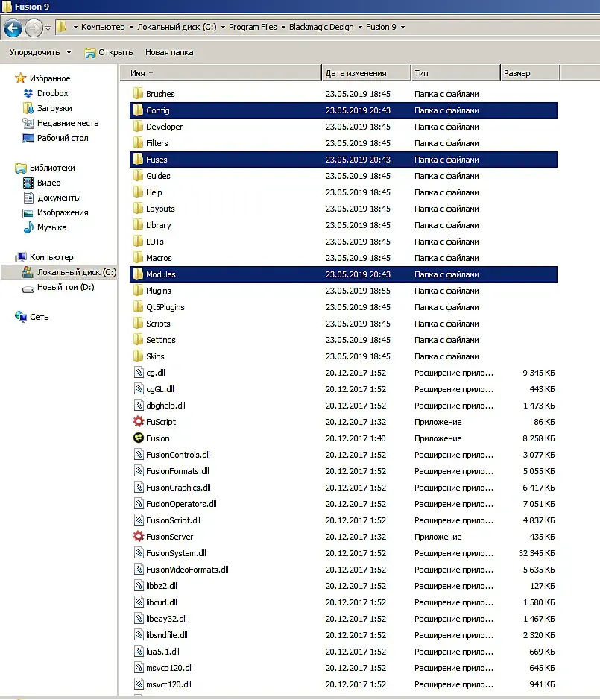Select the Settings folder name
600x700 pixels.
tap(161, 340)
